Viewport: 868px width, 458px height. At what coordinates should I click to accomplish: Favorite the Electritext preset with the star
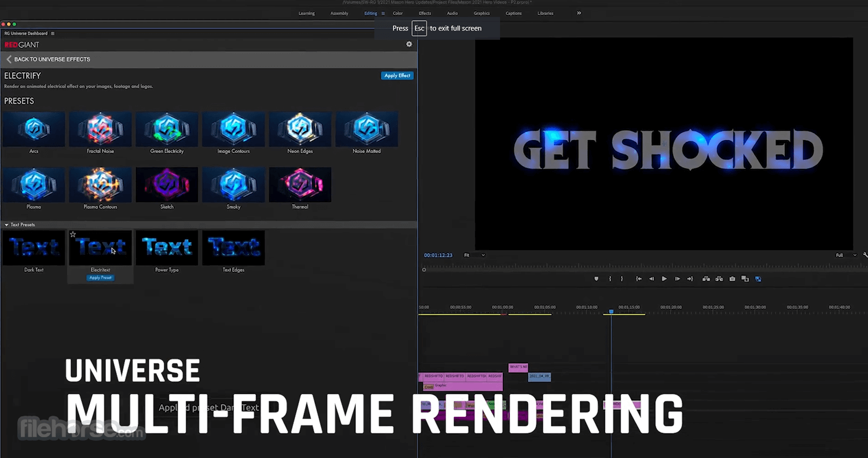coord(73,235)
